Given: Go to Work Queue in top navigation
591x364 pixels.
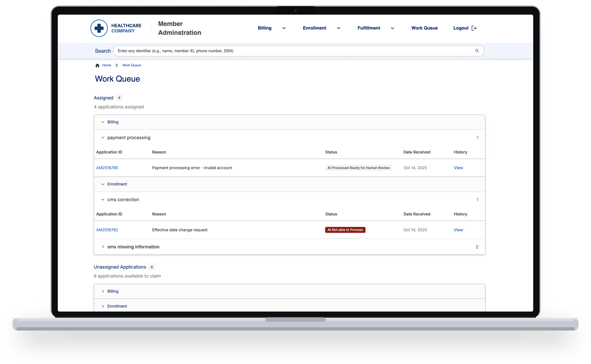Looking at the screenshot, I should click(424, 28).
